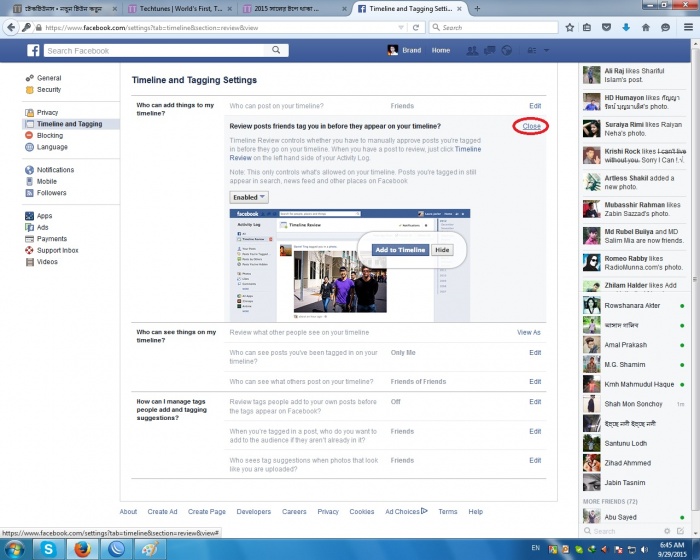Open the messages icon in header

coord(489,50)
